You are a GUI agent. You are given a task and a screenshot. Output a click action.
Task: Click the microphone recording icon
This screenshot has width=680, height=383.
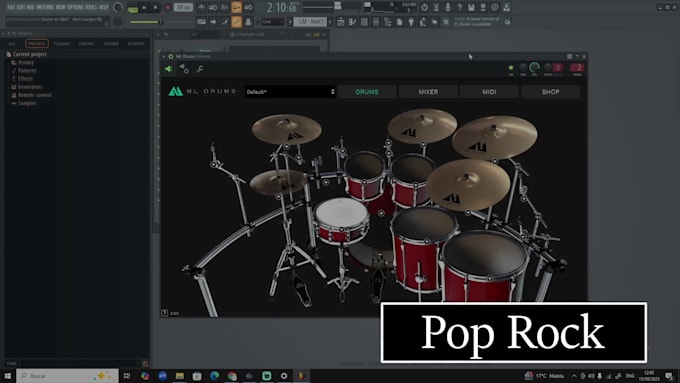[x=448, y=7]
